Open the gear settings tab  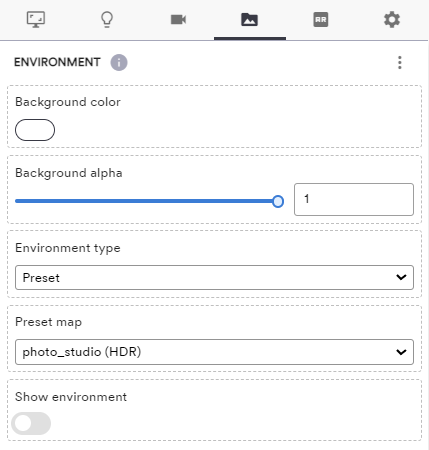tap(392, 20)
